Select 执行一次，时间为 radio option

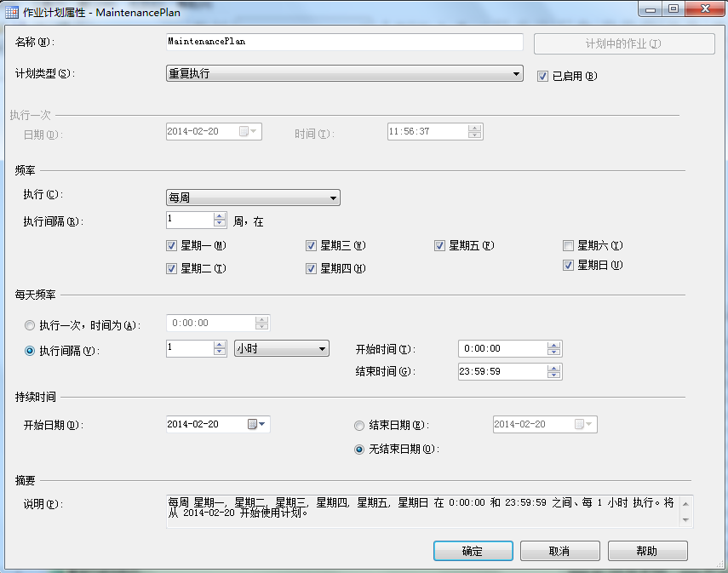click(30, 325)
